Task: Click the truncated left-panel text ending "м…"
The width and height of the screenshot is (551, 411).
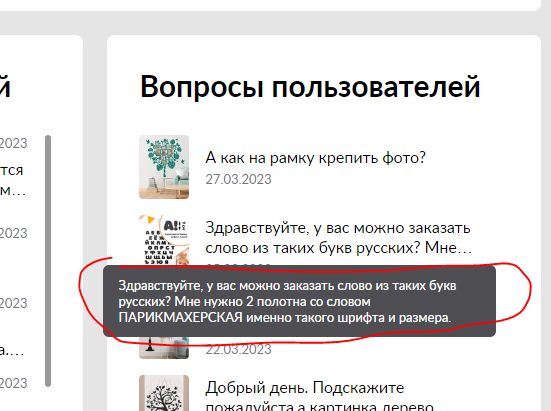Action: [x=13, y=191]
